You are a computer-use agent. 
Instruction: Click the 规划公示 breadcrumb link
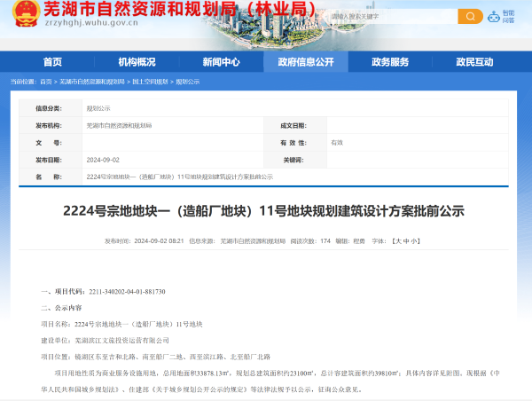pos(188,82)
